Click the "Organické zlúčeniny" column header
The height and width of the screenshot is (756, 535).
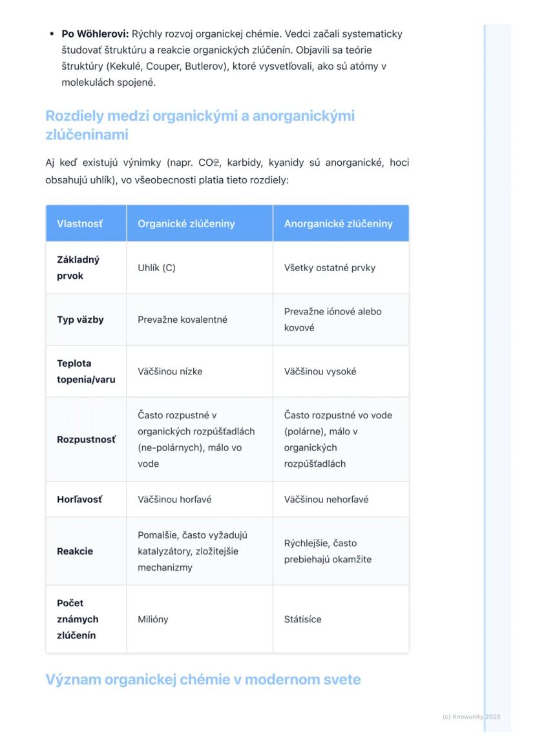tap(186, 223)
